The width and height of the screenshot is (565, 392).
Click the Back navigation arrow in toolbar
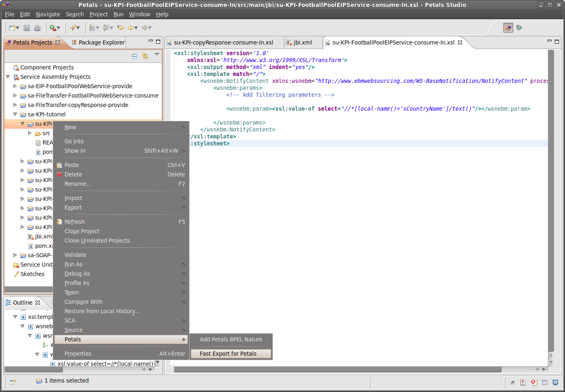[131, 28]
